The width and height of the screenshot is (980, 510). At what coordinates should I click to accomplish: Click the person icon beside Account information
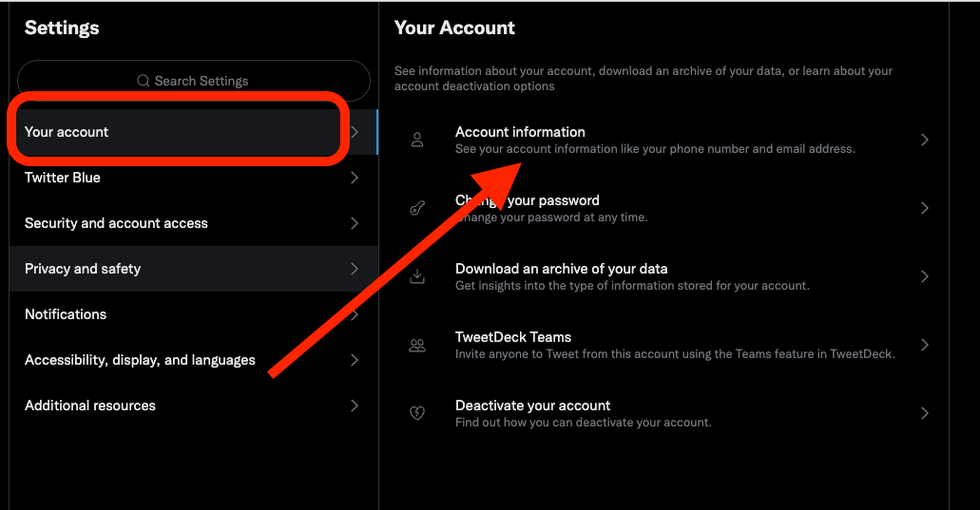click(417, 140)
